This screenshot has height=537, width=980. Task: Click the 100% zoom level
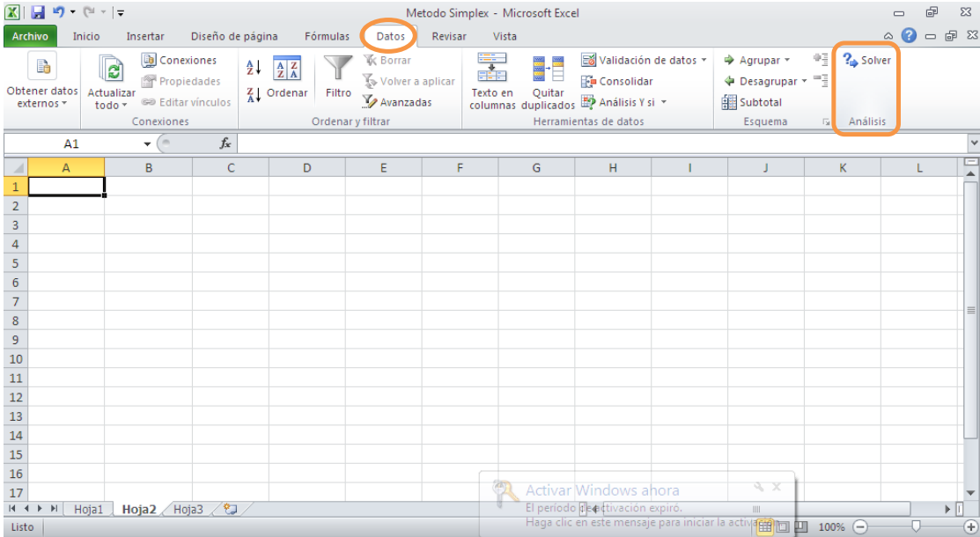click(x=831, y=527)
